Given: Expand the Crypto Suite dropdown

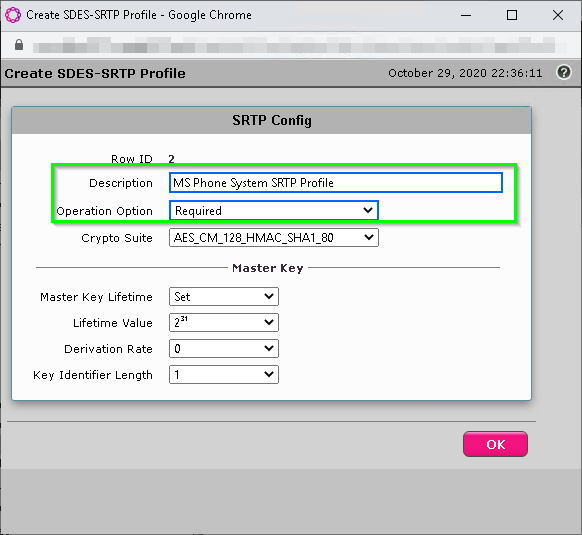Looking at the screenshot, I should (x=274, y=238).
